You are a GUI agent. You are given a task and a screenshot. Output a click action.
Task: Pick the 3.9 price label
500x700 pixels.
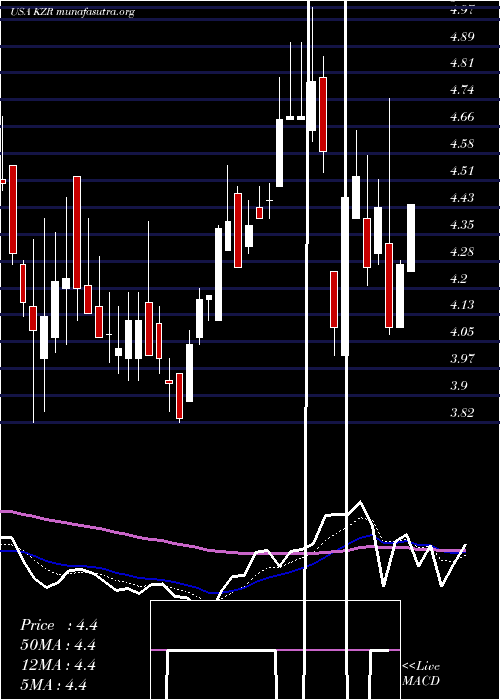459,385
